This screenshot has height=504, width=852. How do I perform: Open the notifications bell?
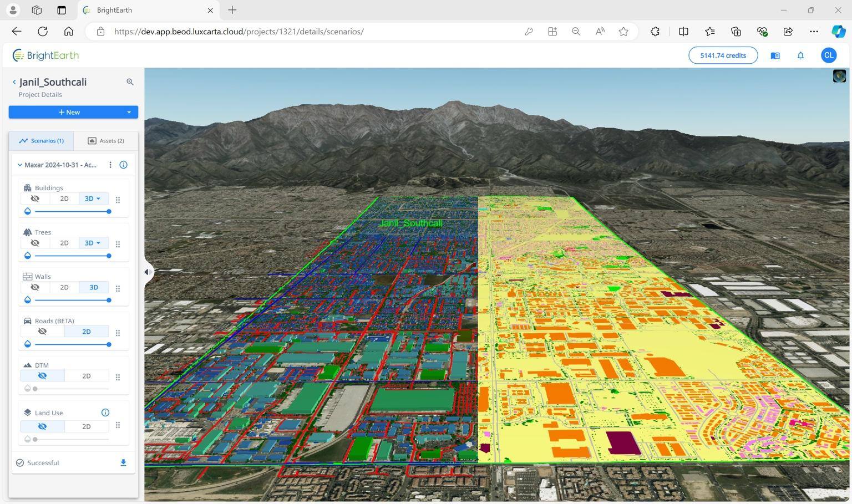(x=800, y=55)
